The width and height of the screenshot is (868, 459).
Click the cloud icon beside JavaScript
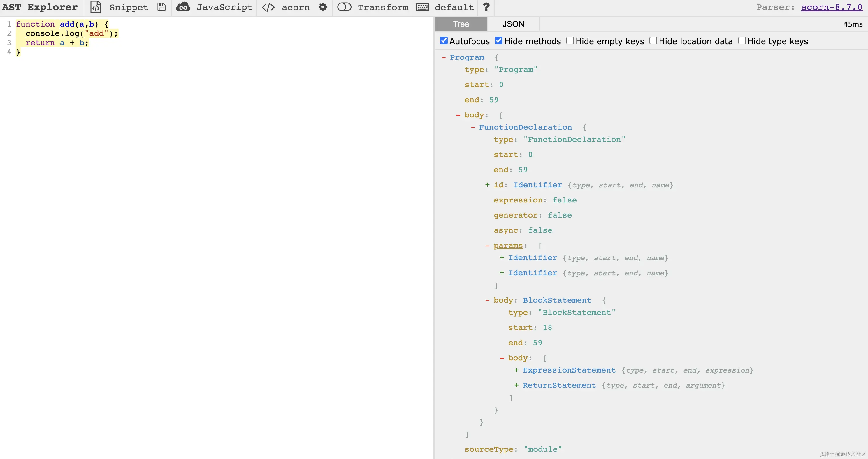coord(183,7)
